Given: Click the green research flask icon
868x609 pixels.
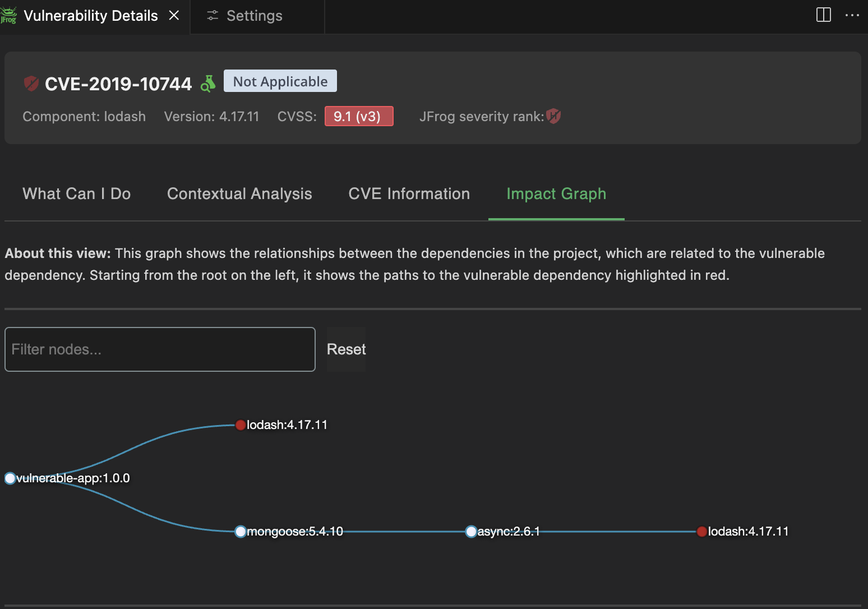Looking at the screenshot, I should coord(208,84).
